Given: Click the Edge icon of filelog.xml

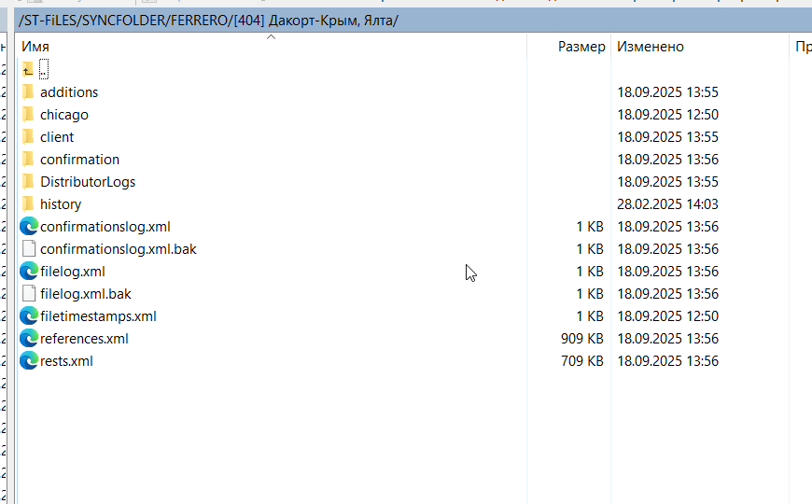Looking at the screenshot, I should (29, 271).
